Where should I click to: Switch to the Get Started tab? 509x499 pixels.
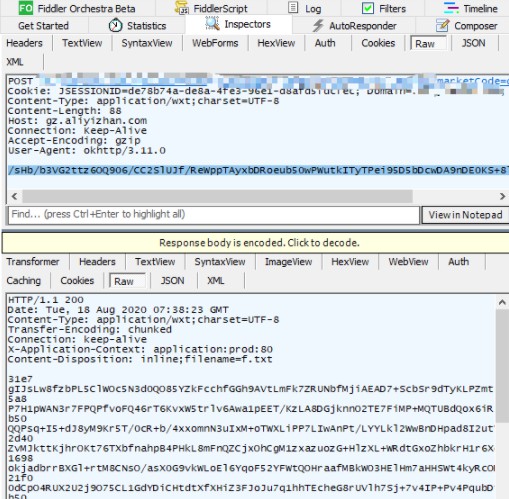click(x=43, y=26)
